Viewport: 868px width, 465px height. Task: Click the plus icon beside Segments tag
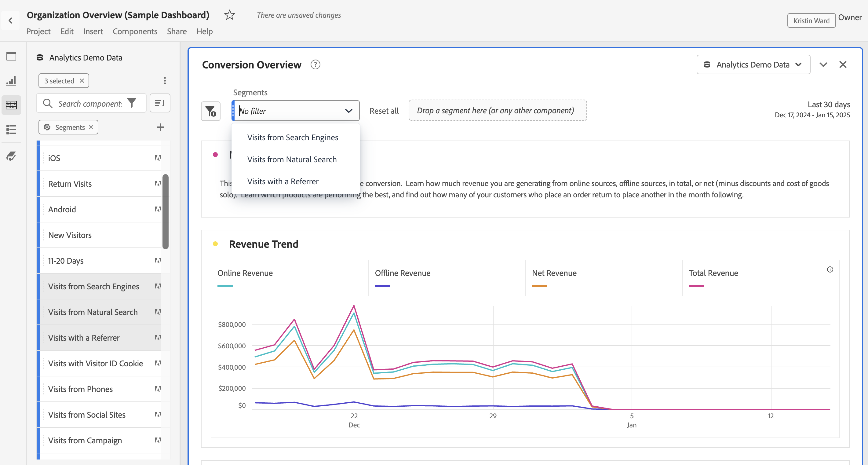click(x=161, y=127)
